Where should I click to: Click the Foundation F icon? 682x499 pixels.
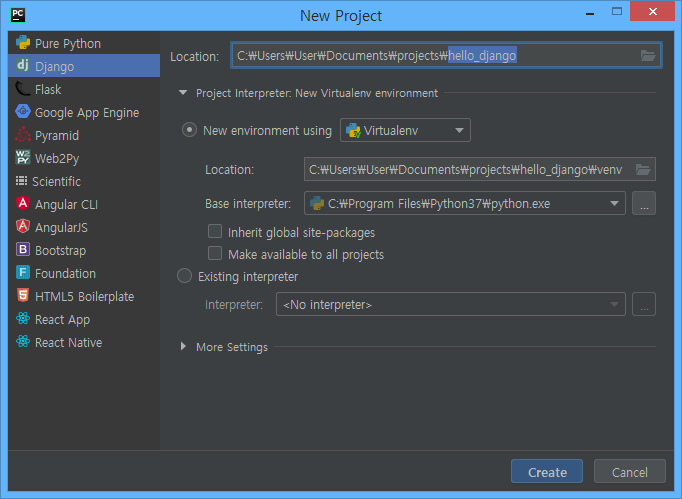23,273
